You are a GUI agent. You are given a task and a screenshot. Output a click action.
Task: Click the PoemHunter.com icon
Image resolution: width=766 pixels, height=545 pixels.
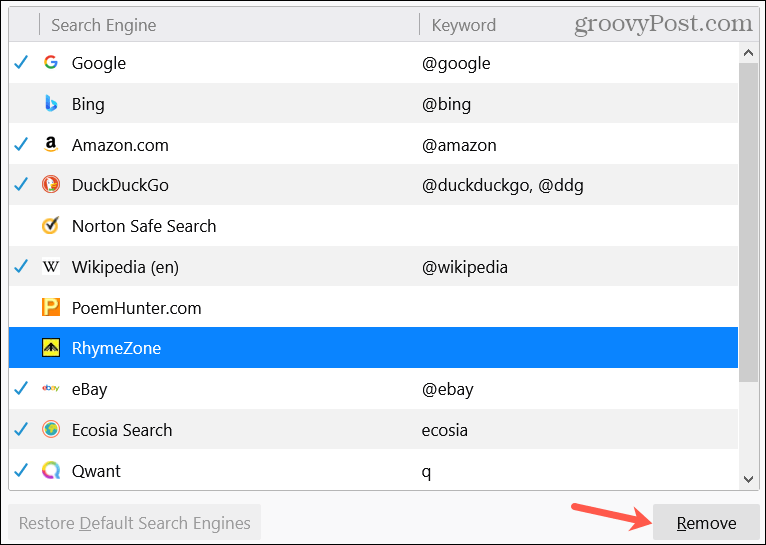pos(51,308)
